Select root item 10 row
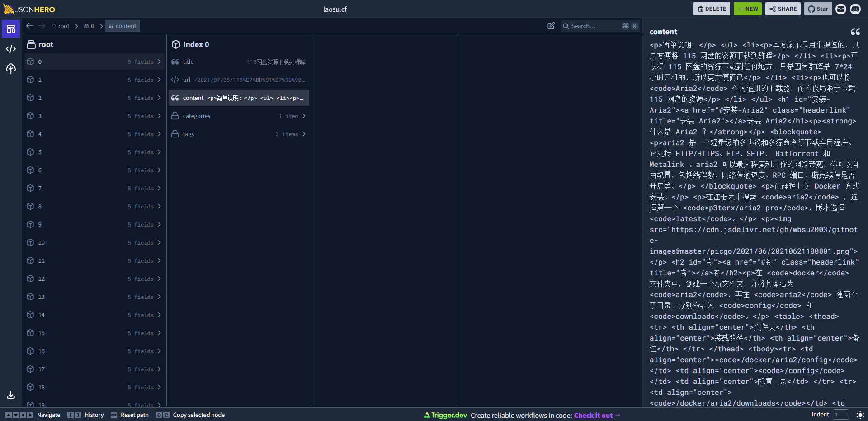The image size is (868, 421). [x=94, y=242]
